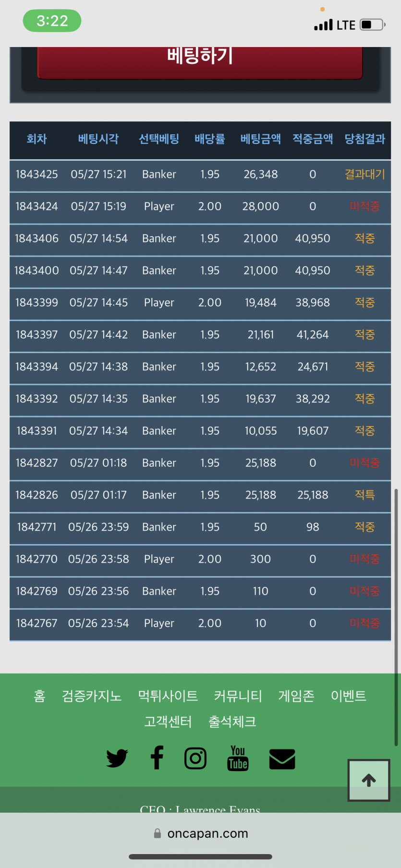Open the YouTube icon in the footer
The width and height of the screenshot is (401, 868).
[x=238, y=758]
